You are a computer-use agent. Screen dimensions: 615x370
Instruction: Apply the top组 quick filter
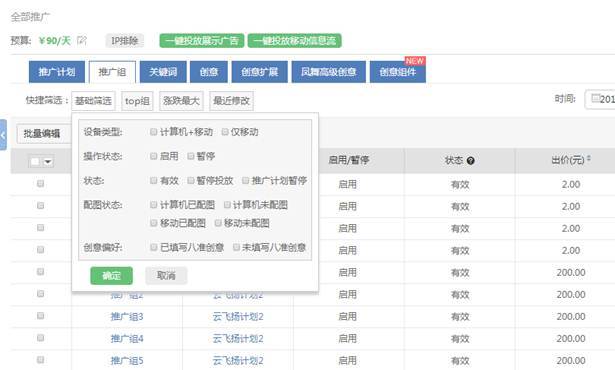tap(137, 101)
